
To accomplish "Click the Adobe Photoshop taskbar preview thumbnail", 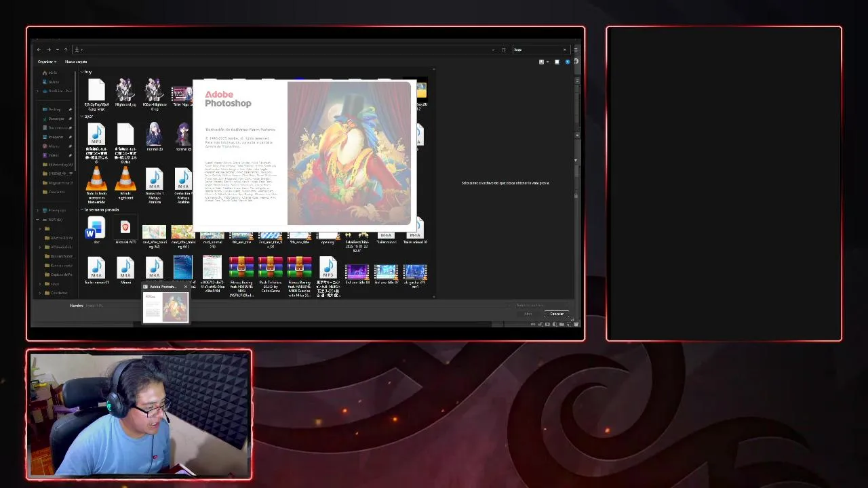I will pyautogui.click(x=166, y=308).
